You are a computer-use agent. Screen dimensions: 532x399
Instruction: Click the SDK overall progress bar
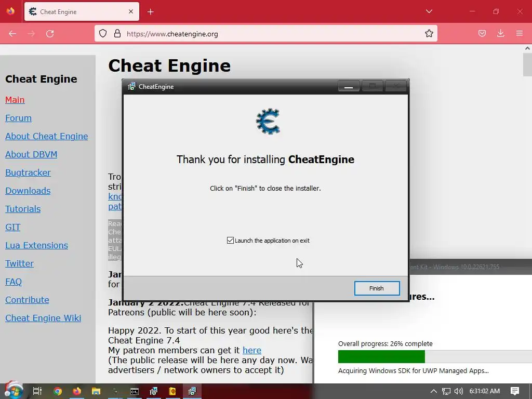point(435,356)
